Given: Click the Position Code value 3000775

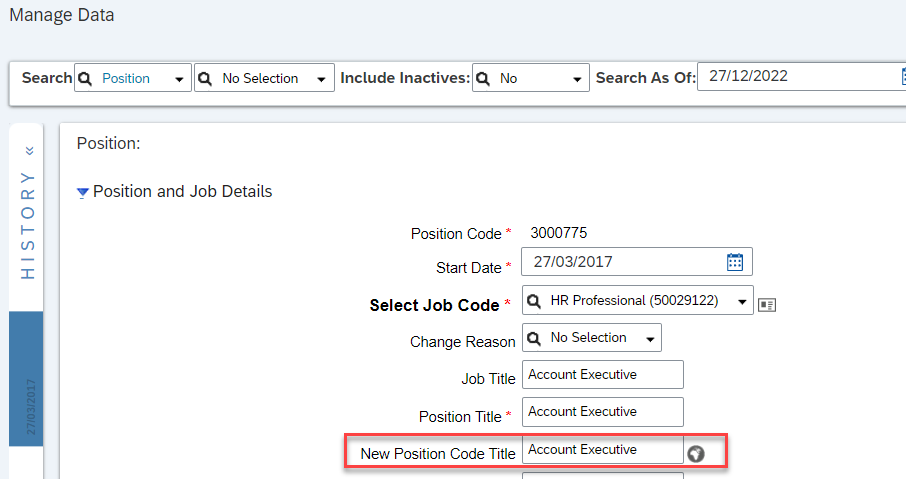Looking at the screenshot, I should (559, 233).
